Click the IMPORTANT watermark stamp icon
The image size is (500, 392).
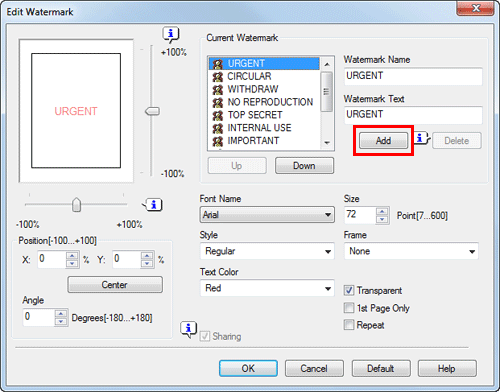pyautogui.click(x=218, y=141)
